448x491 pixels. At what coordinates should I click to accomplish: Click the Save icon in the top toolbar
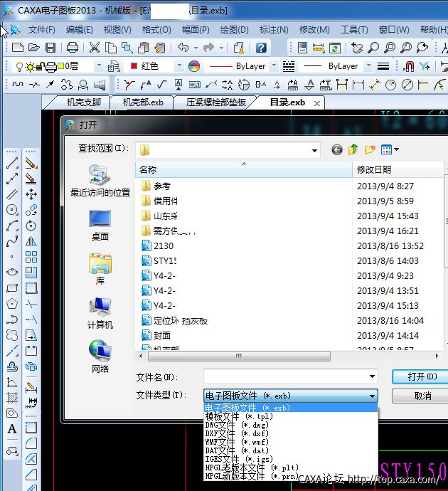50,48
